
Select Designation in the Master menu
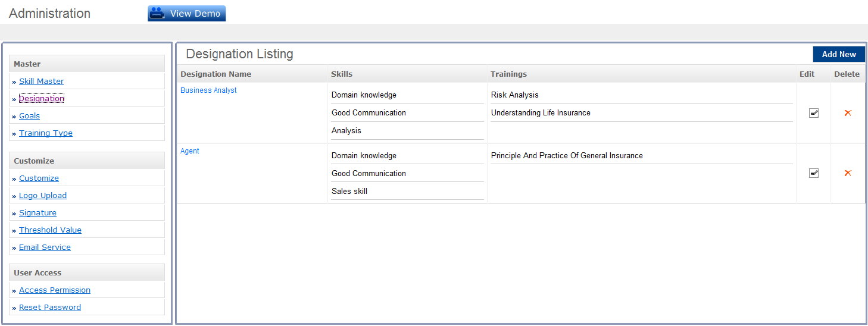pos(41,99)
